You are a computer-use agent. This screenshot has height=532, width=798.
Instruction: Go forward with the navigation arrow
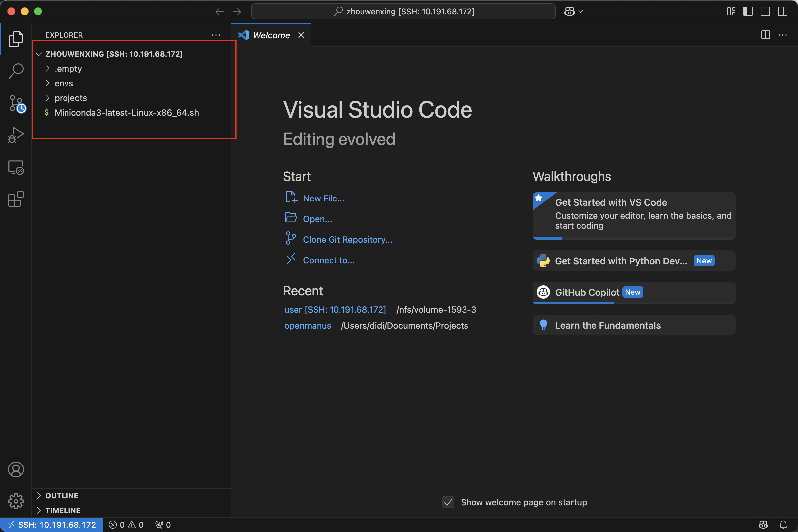237,12
